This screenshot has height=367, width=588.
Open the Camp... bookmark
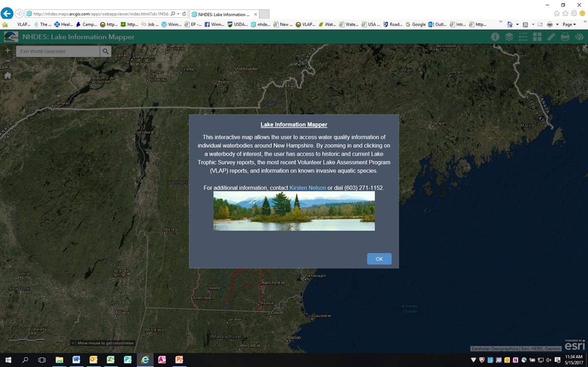(86, 25)
